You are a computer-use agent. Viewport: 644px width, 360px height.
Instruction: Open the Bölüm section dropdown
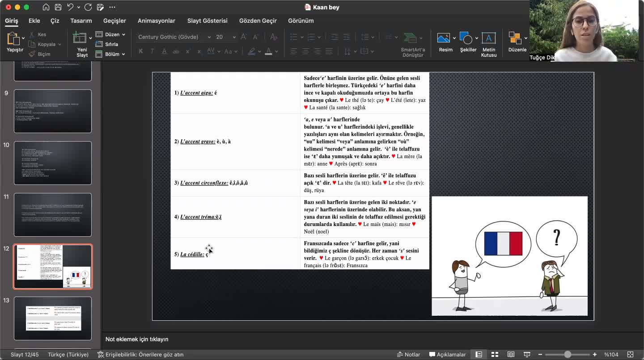[110, 54]
